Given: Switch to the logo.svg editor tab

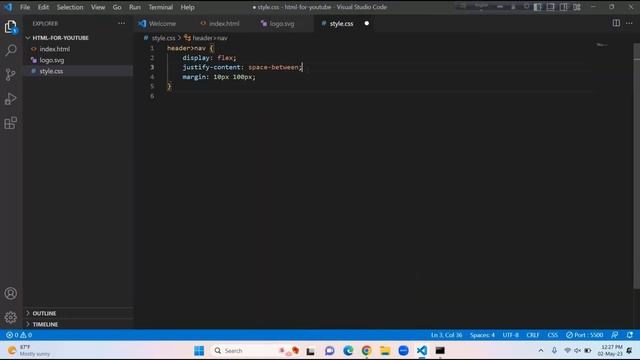Looking at the screenshot, I should point(282,24).
